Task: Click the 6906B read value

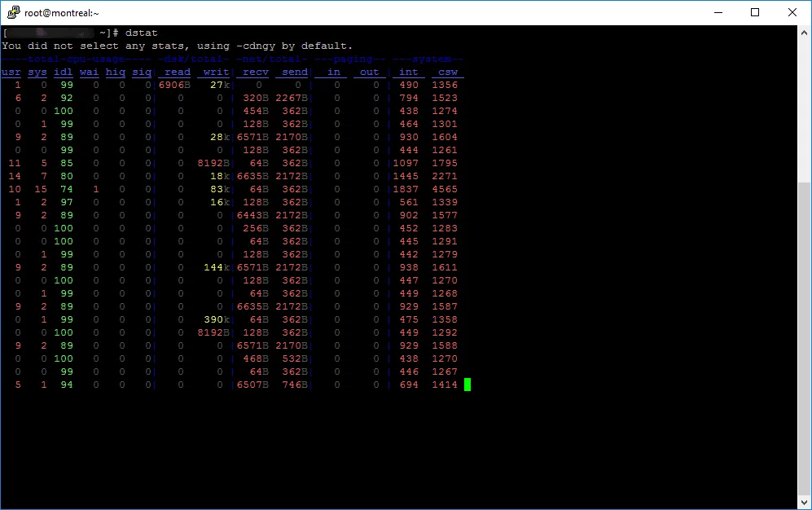Action: [174, 85]
